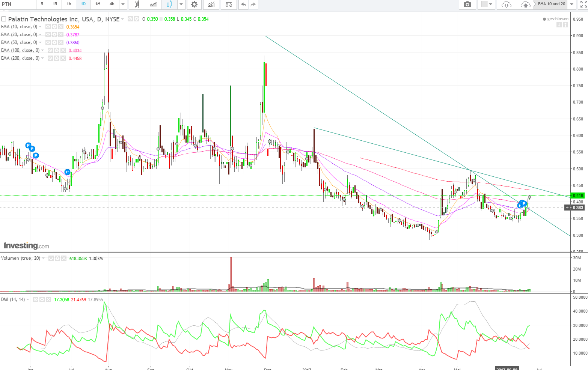The image size is (588, 370).
Task: Click the Investing.com logo link
Action: click(x=26, y=246)
